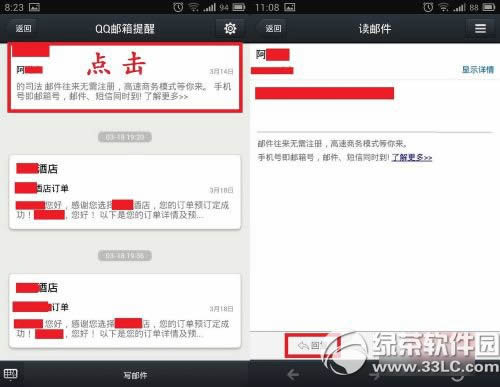Click 显示详情 link in the mail header
The width and height of the screenshot is (500, 387).
(478, 70)
